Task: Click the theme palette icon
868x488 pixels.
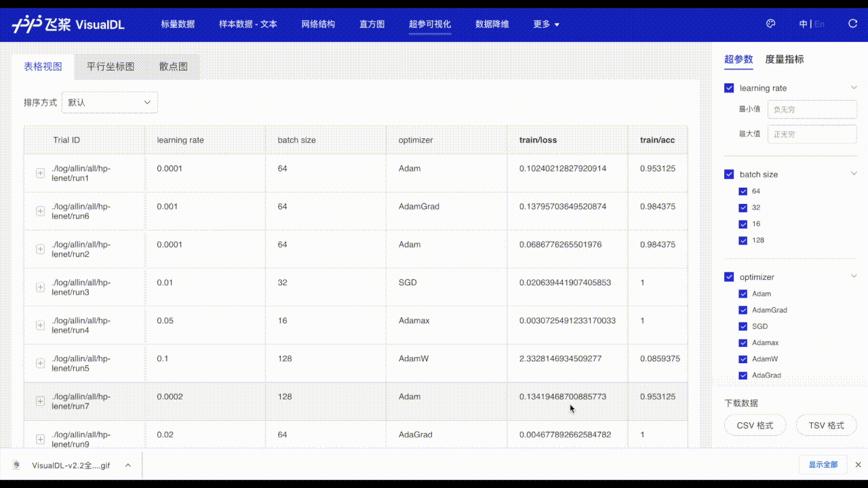Action: (x=770, y=24)
